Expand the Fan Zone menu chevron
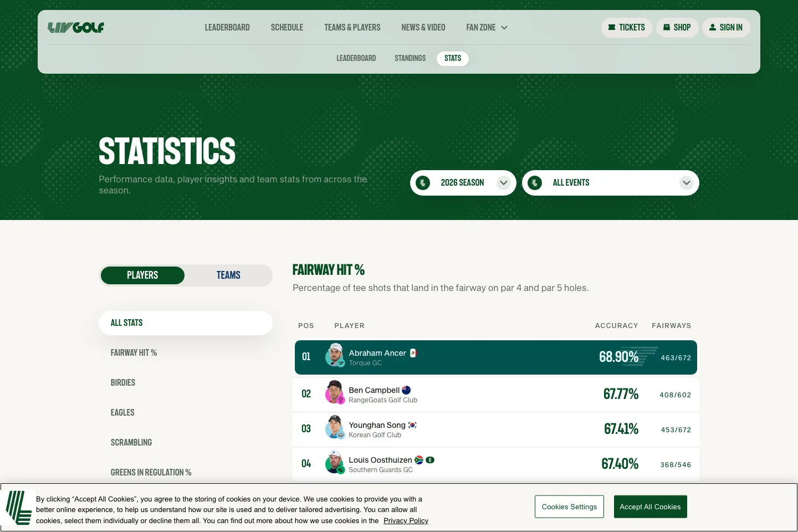This screenshot has width=798, height=532. 504,27
